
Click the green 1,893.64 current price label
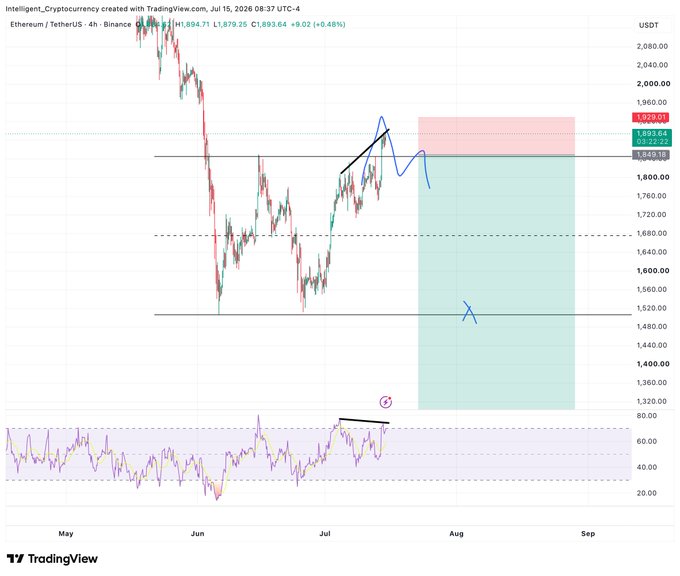[x=652, y=137]
